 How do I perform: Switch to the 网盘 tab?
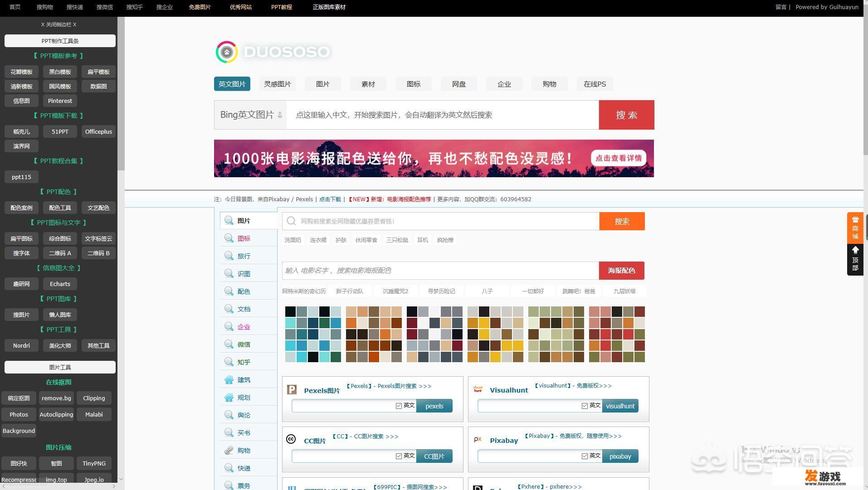tap(459, 84)
